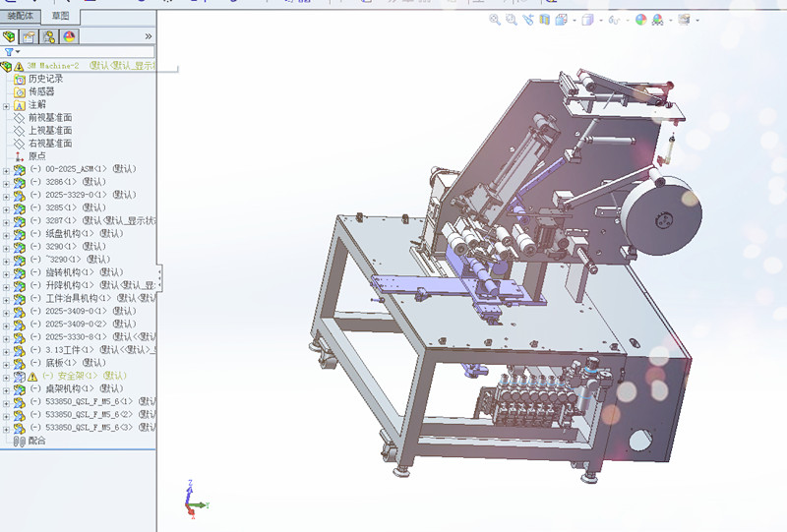Select the 上视基准面 plane
The height and width of the screenshot is (532, 787).
(50, 131)
